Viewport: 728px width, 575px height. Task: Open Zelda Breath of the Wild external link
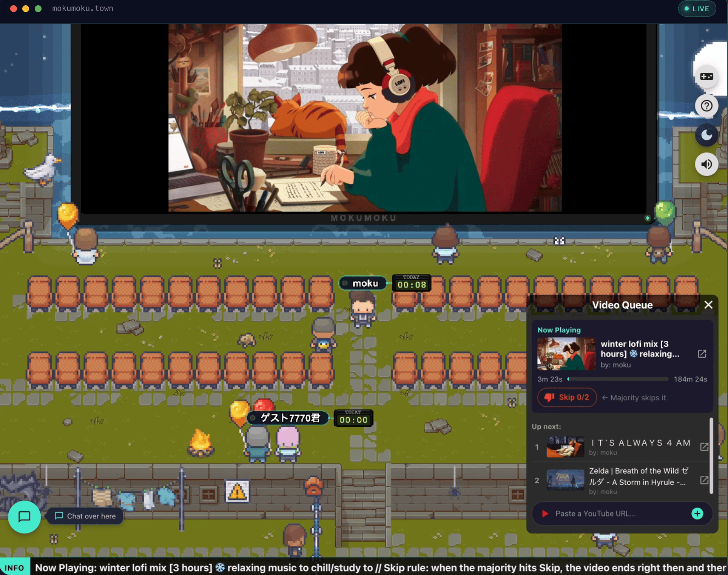coord(704,480)
